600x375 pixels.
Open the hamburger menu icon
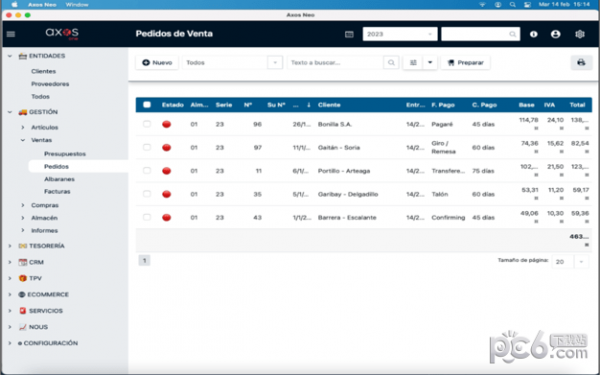click(11, 34)
